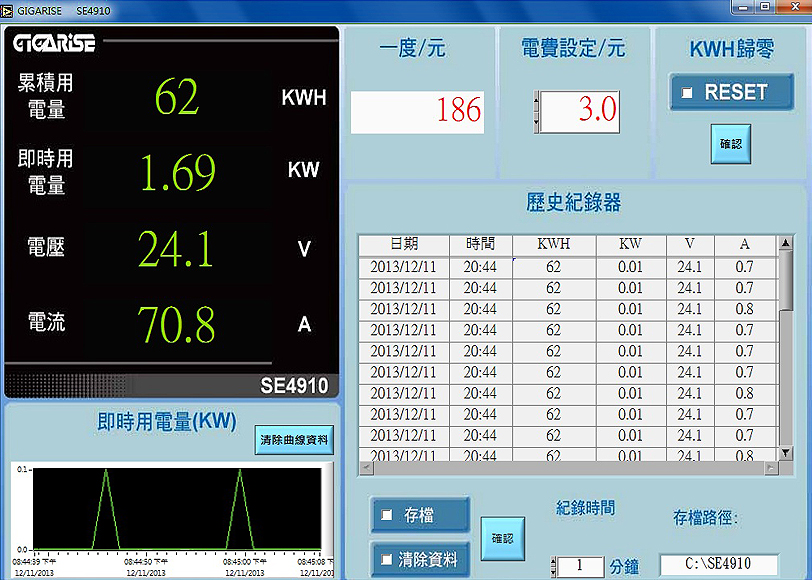
Task: Click the KW column header in history table
Action: (x=630, y=244)
